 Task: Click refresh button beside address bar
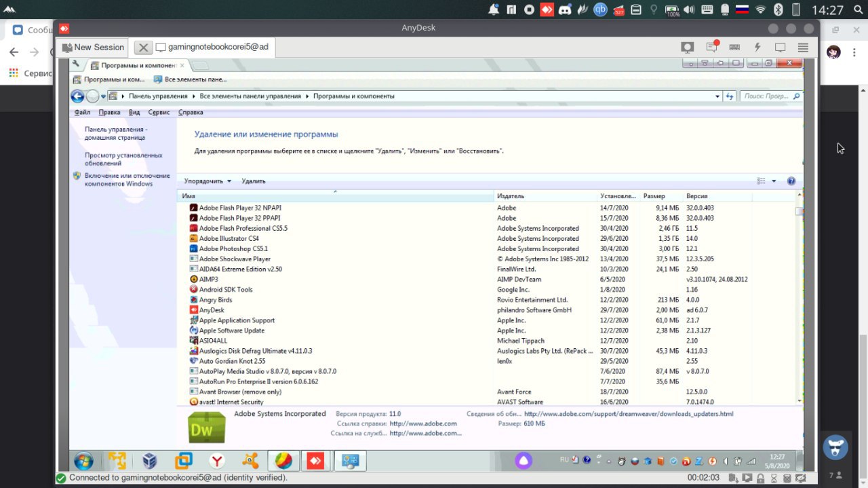click(730, 96)
